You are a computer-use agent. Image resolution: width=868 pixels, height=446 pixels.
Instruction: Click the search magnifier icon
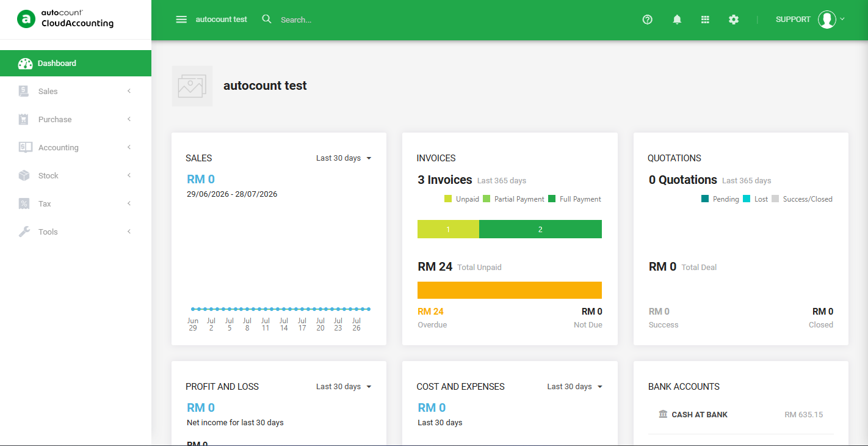tap(267, 20)
